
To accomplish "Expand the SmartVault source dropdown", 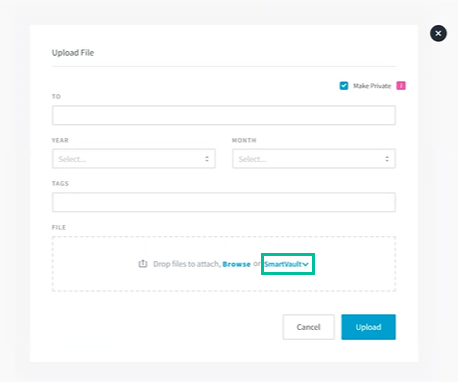I will 287,264.
